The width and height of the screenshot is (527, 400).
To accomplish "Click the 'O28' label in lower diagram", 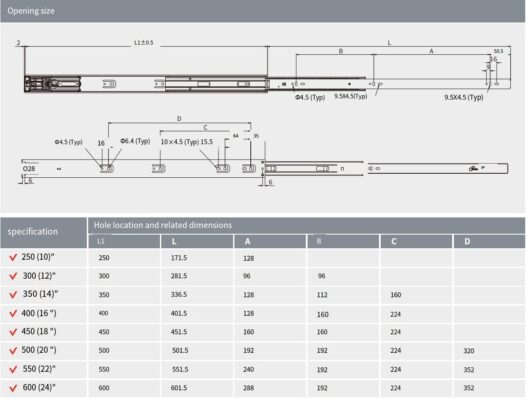I will tap(29, 169).
